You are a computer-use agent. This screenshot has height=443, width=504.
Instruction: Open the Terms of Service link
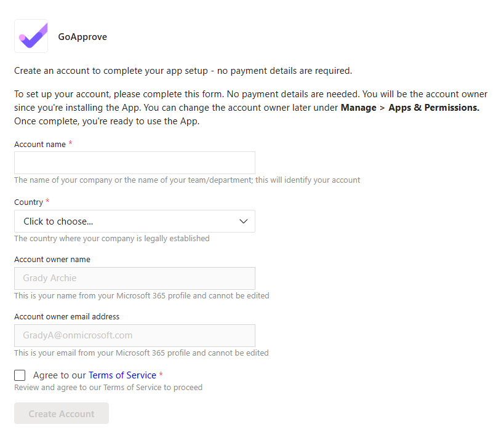(x=122, y=375)
